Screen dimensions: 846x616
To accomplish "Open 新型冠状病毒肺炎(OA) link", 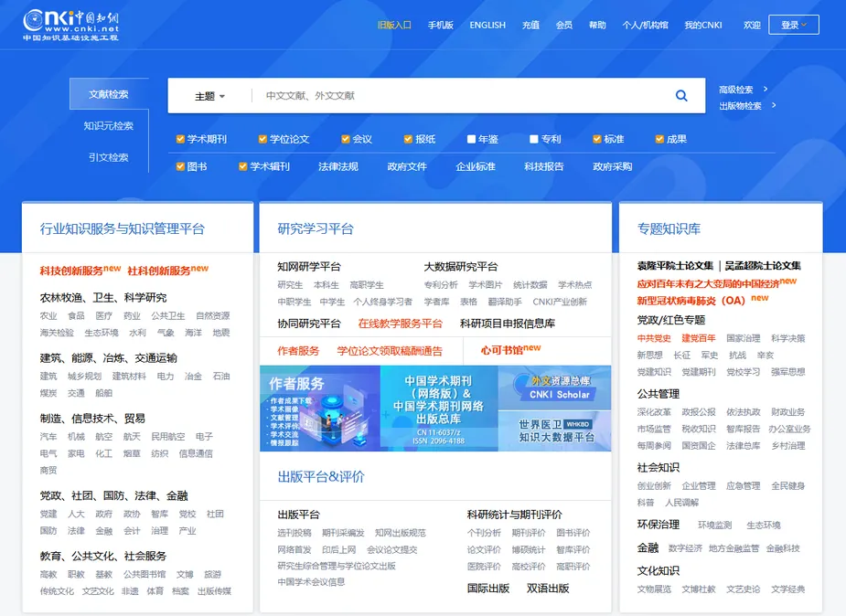I will [x=691, y=300].
